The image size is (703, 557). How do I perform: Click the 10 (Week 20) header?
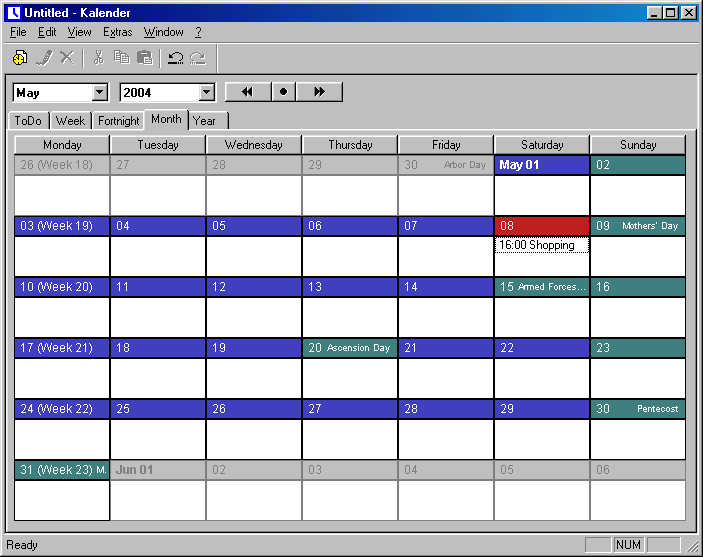pos(62,287)
